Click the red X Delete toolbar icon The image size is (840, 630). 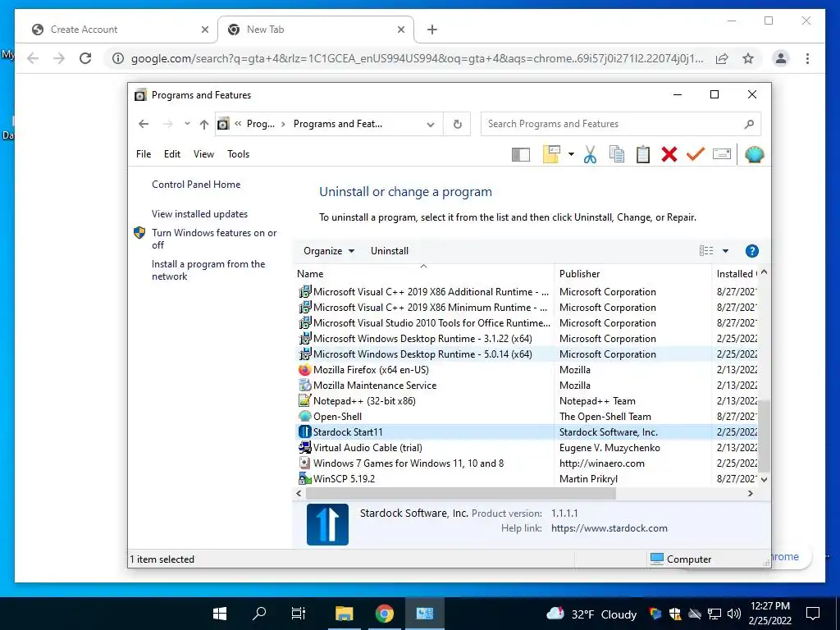point(669,154)
